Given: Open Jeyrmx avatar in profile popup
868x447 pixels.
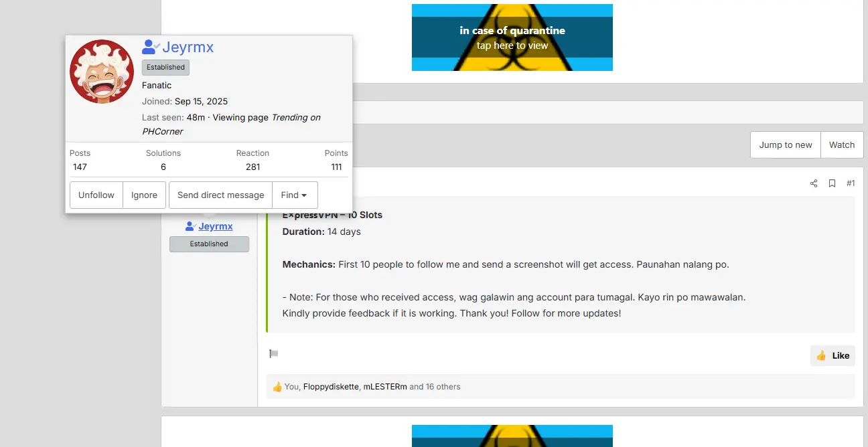Looking at the screenshot, I should 102,72.
